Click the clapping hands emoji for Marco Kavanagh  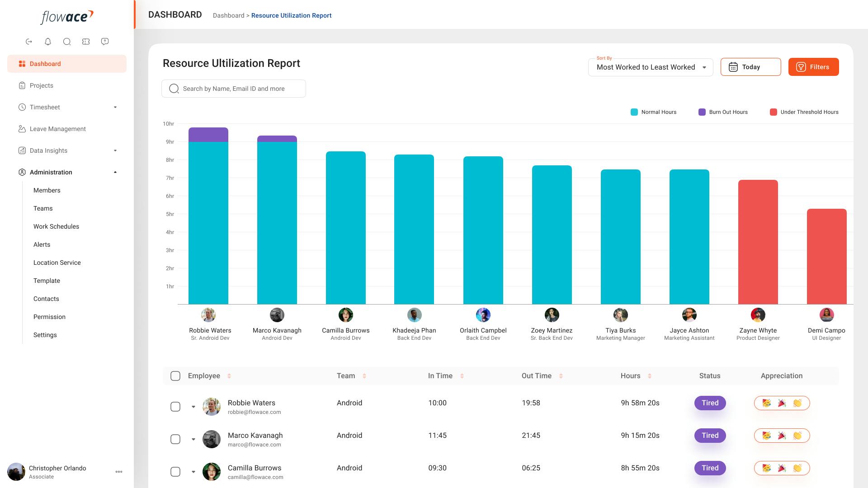click(797, 436)
